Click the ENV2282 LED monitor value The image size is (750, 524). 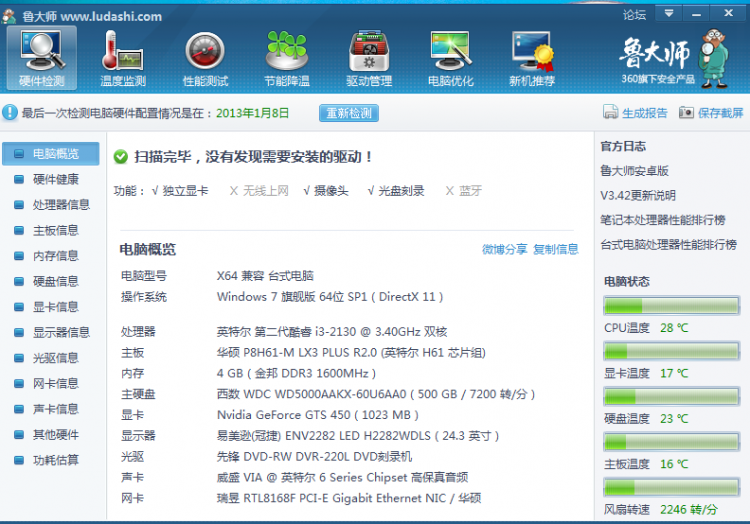pyautogui.click(x=358, y=436)
